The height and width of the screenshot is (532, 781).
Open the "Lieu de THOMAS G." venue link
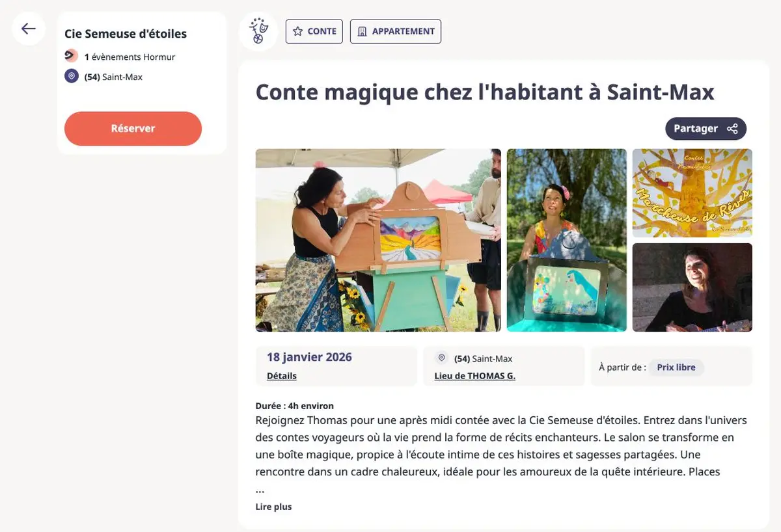click(x=475, y=376)
